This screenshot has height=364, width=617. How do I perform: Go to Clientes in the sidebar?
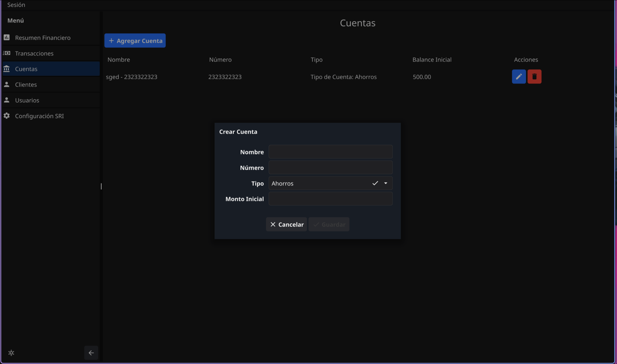tap(26, 85)
